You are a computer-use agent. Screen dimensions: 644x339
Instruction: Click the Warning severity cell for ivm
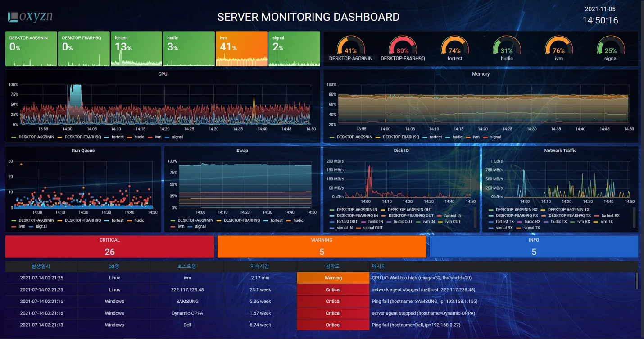(333, 278)
